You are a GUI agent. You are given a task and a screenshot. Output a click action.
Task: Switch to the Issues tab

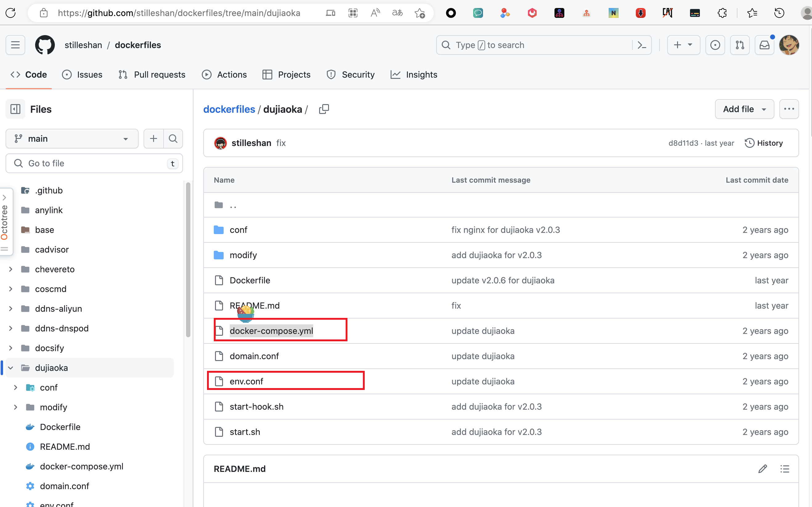(x=89, y=75)
